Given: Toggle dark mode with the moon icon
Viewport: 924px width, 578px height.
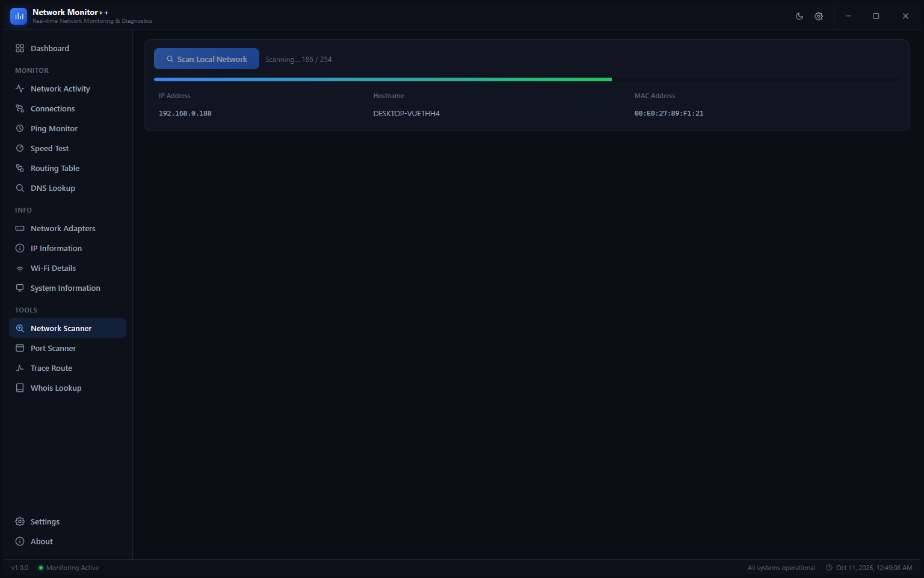Looking at the screenshot, I should point(799,16).
